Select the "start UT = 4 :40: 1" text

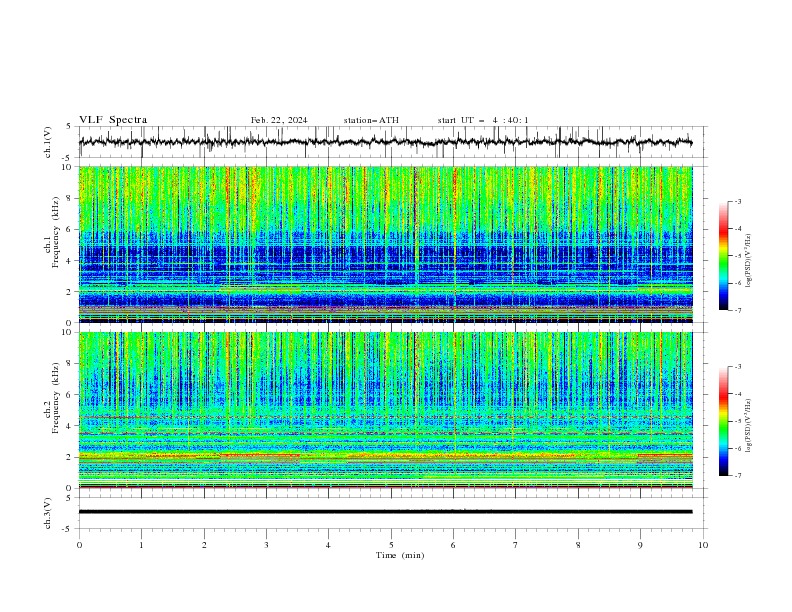tap(483, 120)
